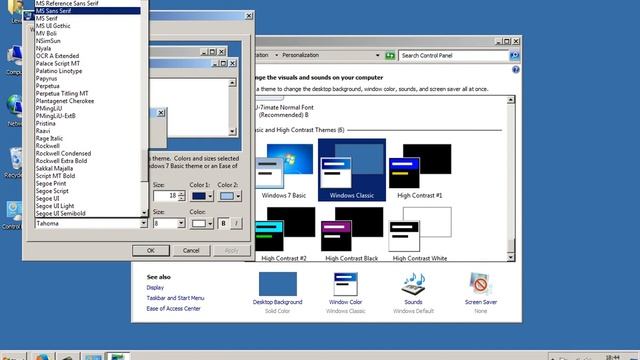Open font Color white swatch dropdown
Screen dimensions: 640x360
pyautogui.click(x=202, y=224)
